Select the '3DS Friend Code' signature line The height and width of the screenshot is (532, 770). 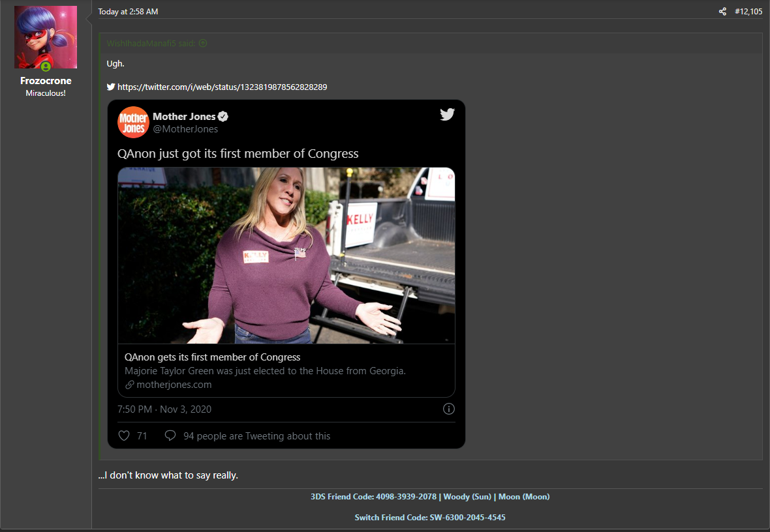pos(429,497)
